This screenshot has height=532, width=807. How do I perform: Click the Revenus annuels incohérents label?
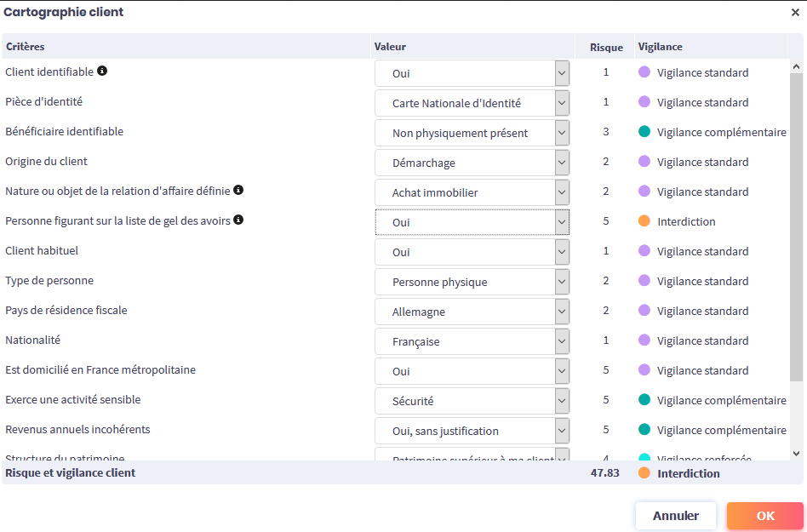(x=77, y=430)
